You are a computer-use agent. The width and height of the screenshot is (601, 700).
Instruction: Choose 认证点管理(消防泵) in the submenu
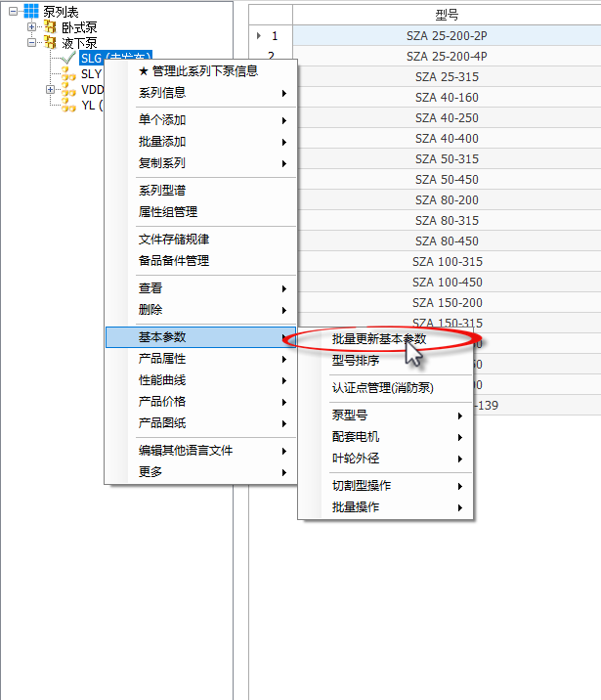385,388
